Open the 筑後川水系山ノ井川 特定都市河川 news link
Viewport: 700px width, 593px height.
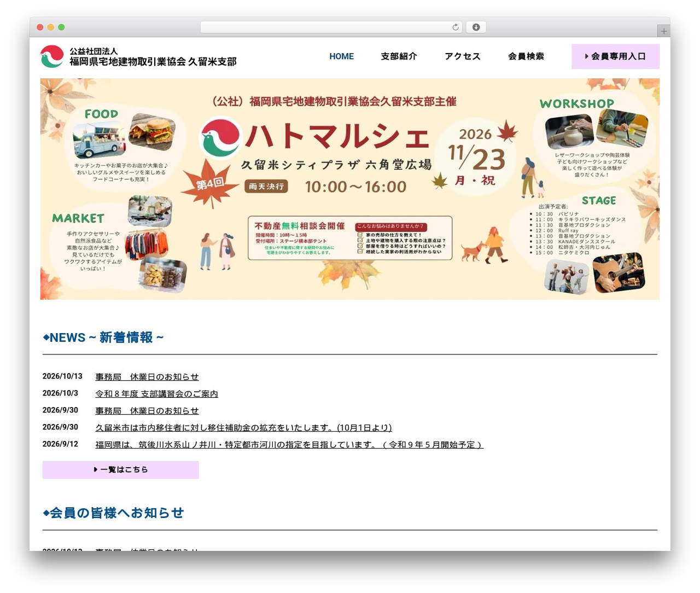pos(289,445)
